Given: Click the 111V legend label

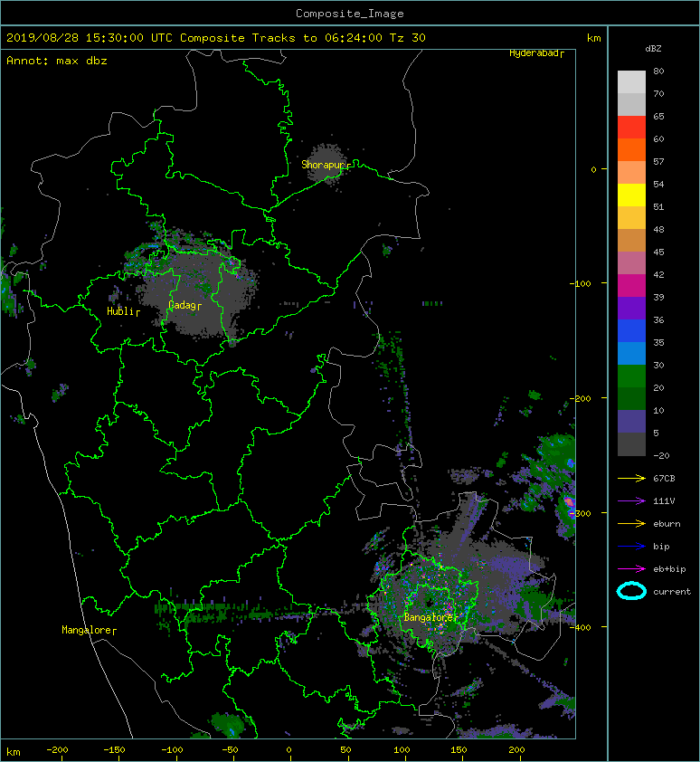Looking at the screenshot, I should coord(664,501).
